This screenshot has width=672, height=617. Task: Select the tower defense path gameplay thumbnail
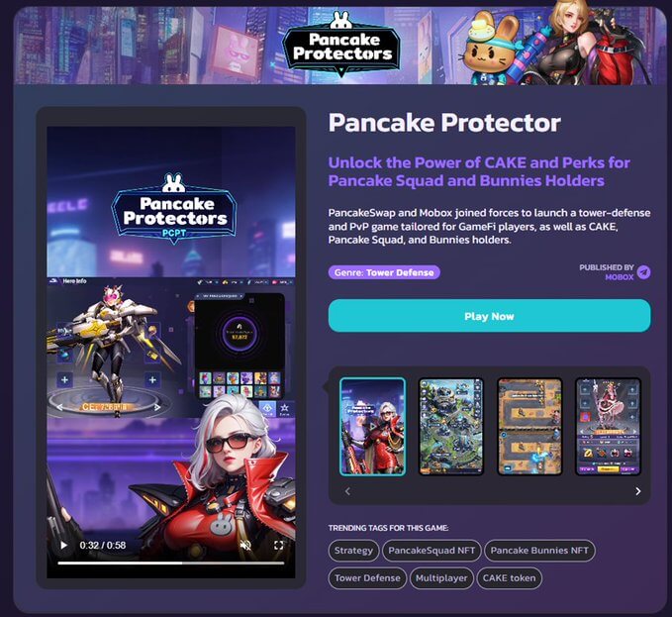529,427
